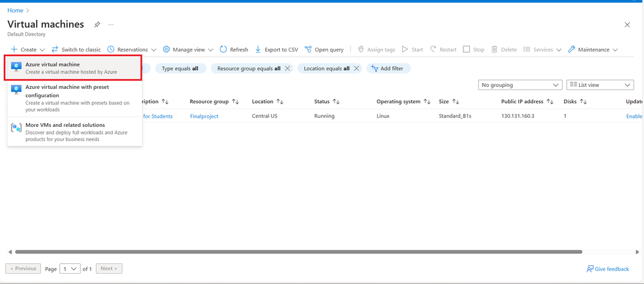This screenshot has height=284, width=644.
Task: Sort by Resource group column
Action: coord(214,101)
